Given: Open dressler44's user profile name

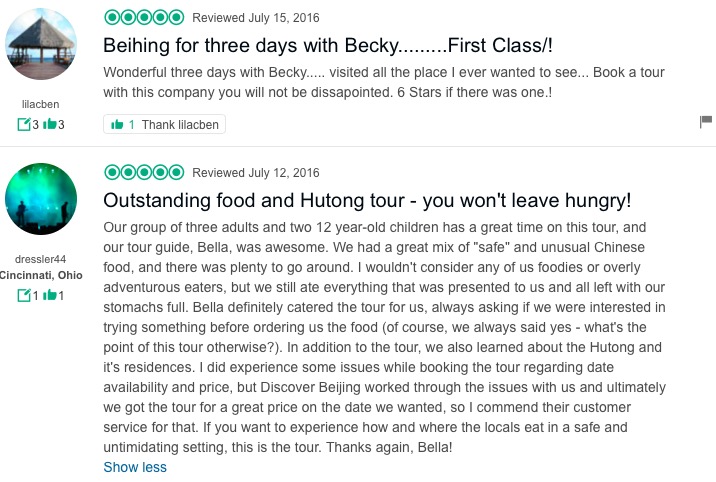Looking at the screenshot, I should pos(41,258).
